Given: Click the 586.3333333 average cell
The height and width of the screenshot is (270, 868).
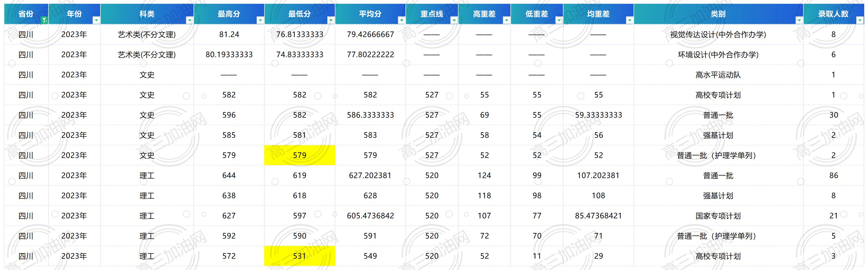Looking at the screenshot, I should pyautogui.click(x=370, y=115).
